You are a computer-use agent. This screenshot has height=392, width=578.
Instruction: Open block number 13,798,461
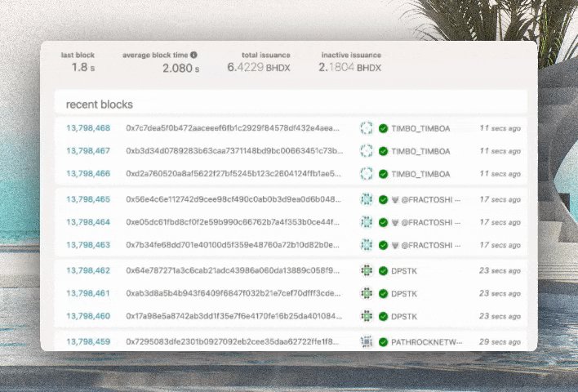88,293
